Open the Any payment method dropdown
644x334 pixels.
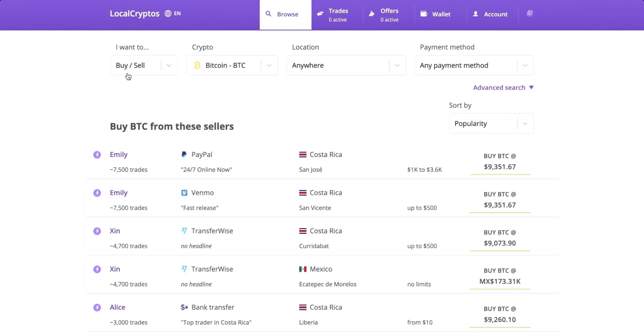(474, 65)
